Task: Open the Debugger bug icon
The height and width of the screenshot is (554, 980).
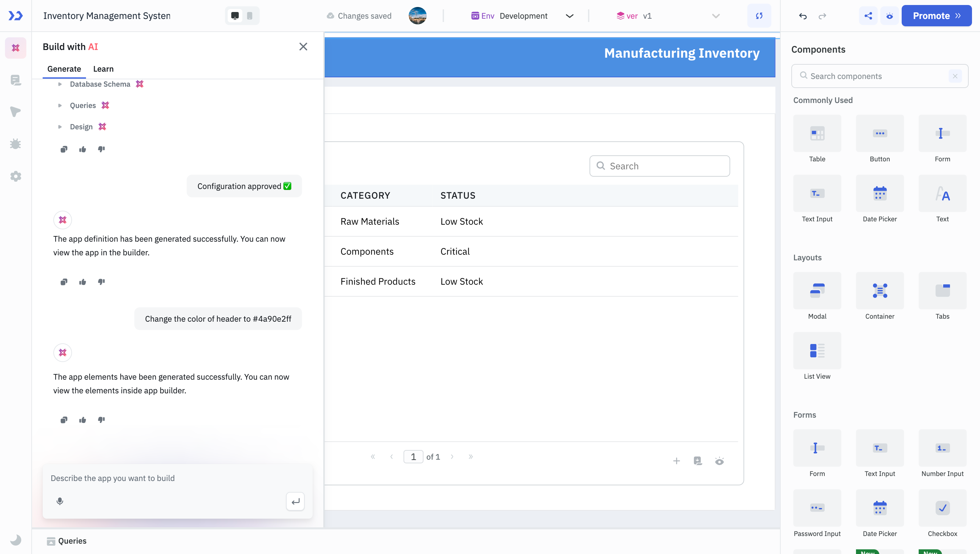Action: coord(16,144)
